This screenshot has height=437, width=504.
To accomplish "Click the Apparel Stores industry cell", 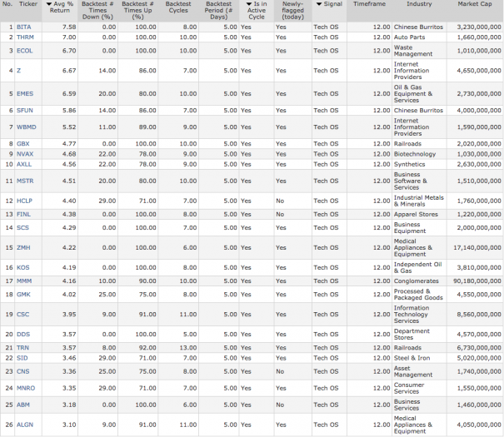I will pos(416,215).
